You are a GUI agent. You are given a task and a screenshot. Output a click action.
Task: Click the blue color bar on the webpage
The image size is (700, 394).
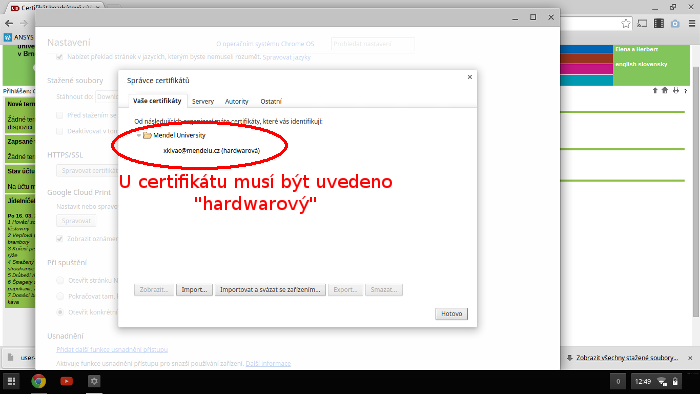tap(587, 49)
